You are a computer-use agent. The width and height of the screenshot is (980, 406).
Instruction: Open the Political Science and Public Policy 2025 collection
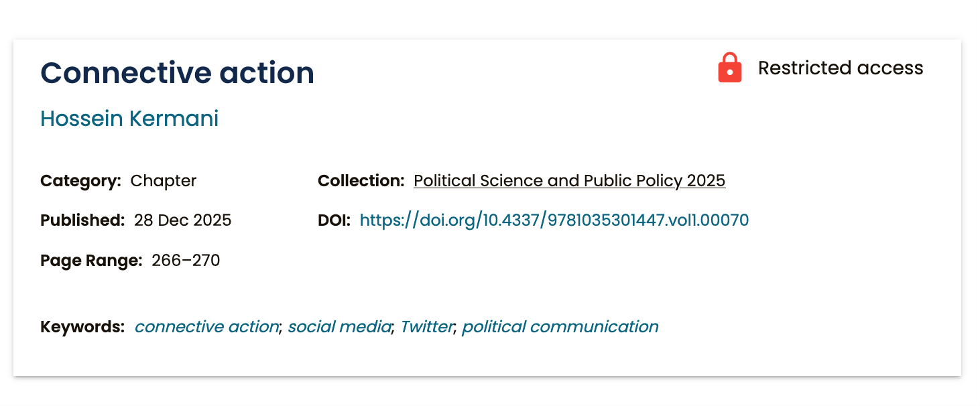click(x=569, y=181)
